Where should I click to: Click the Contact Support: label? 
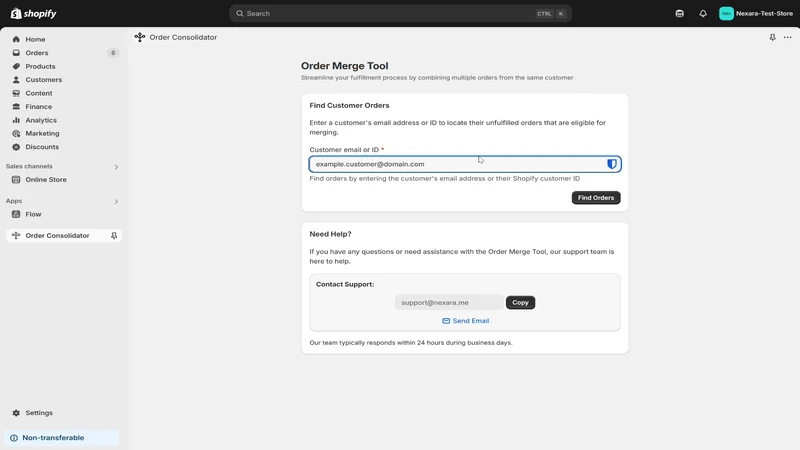(345, 284)
